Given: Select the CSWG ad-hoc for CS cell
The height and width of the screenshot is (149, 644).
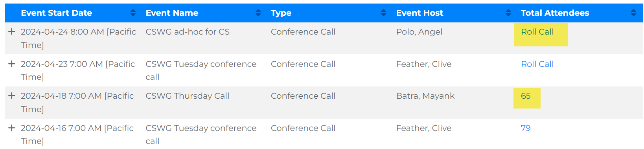Looking at the screenshot, I should point(188,32).
